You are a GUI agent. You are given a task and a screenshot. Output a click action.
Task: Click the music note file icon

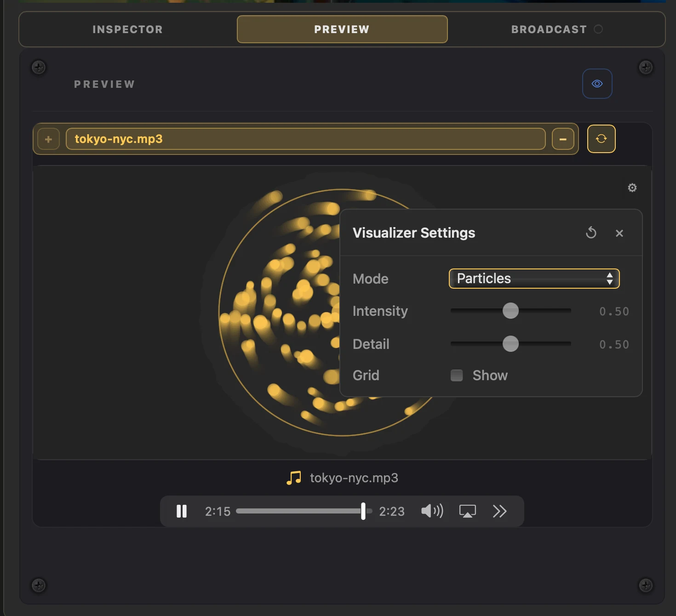click(x=294, y=478)
